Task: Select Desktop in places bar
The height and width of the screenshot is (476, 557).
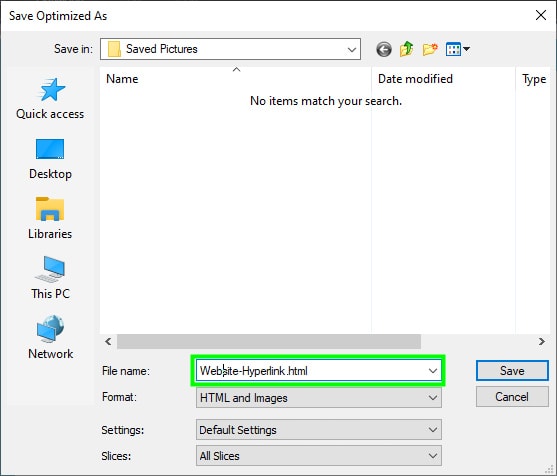Action: [50, 159]
